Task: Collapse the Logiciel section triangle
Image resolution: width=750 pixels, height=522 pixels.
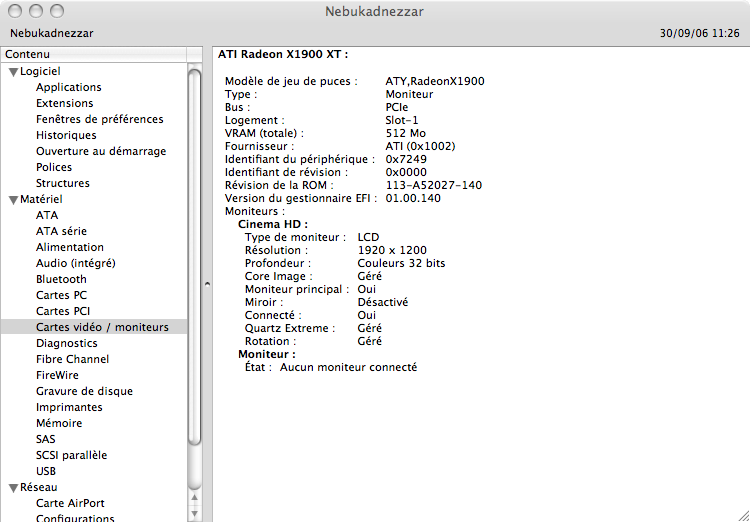Action: click(x=13, y=72)
